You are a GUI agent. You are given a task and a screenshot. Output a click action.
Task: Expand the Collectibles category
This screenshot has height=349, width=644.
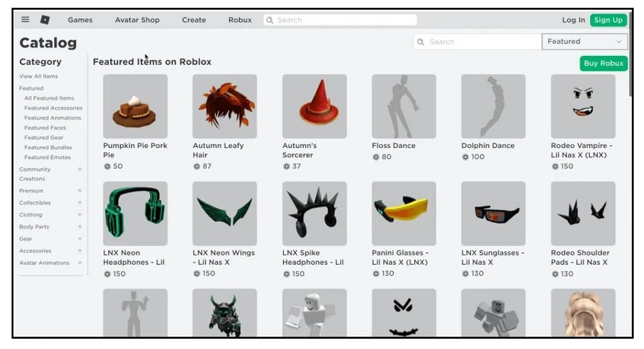[x=80, y=202]
